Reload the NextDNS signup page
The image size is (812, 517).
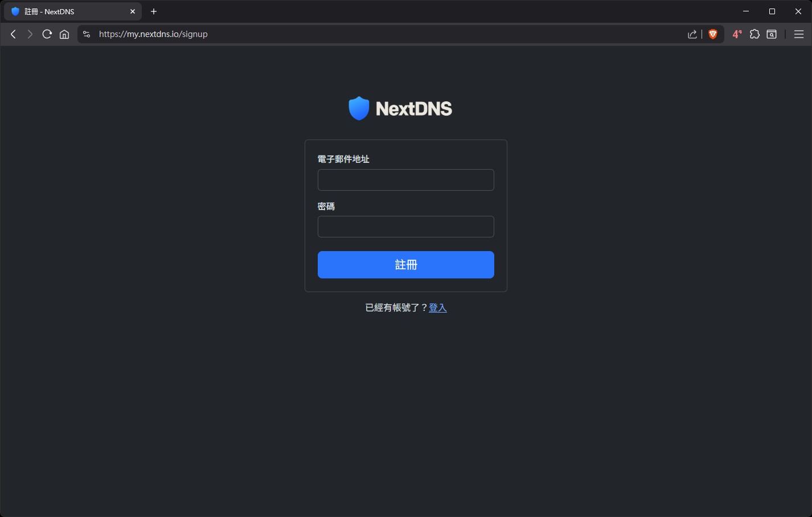point(47,34)
